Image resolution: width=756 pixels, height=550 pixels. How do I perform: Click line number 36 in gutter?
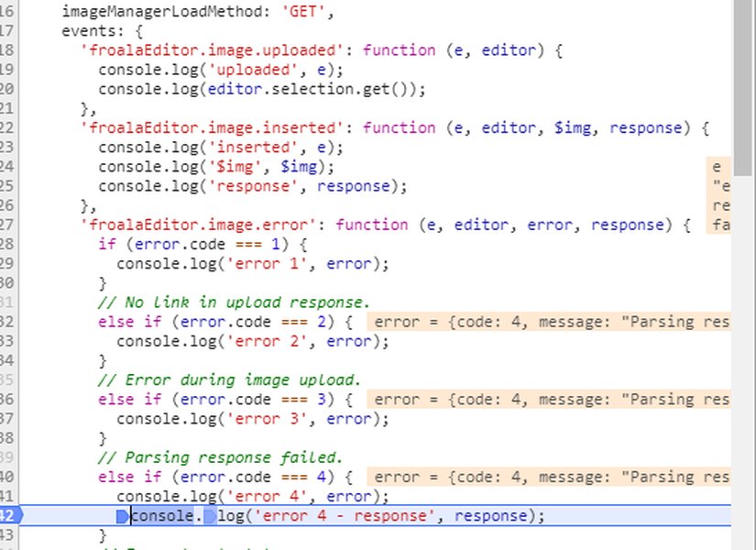point(6,400)
